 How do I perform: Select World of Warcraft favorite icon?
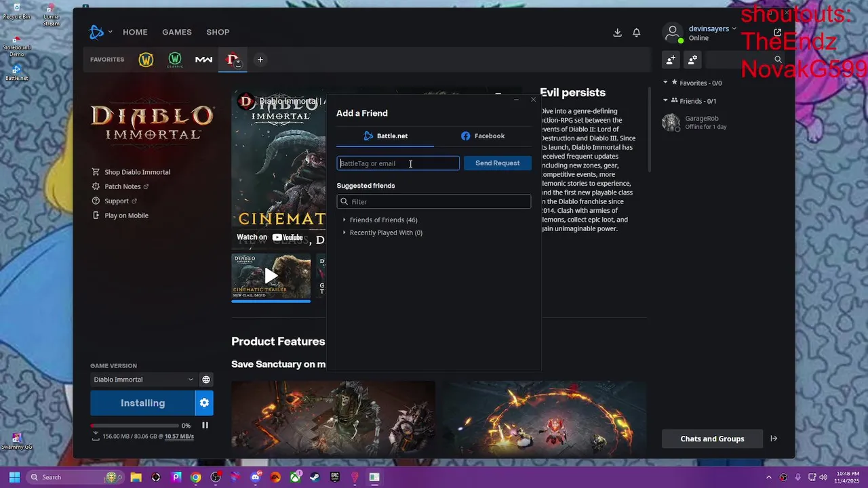pos(146,60)
